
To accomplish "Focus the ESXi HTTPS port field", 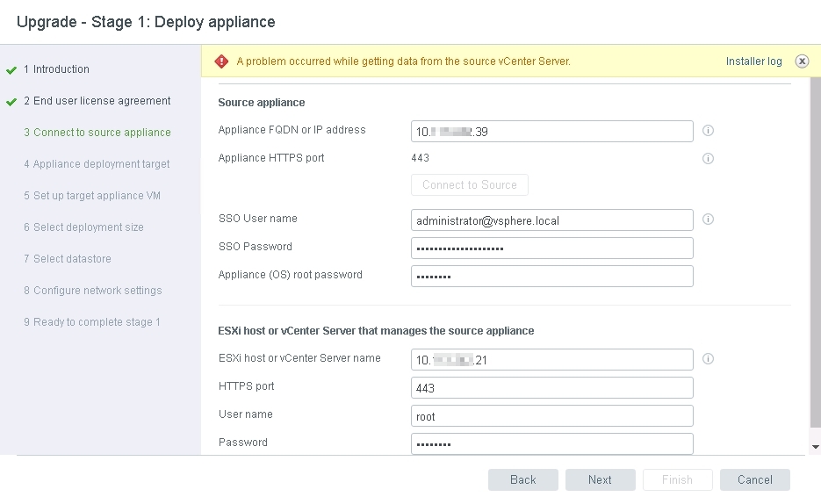I will point(552,388).
